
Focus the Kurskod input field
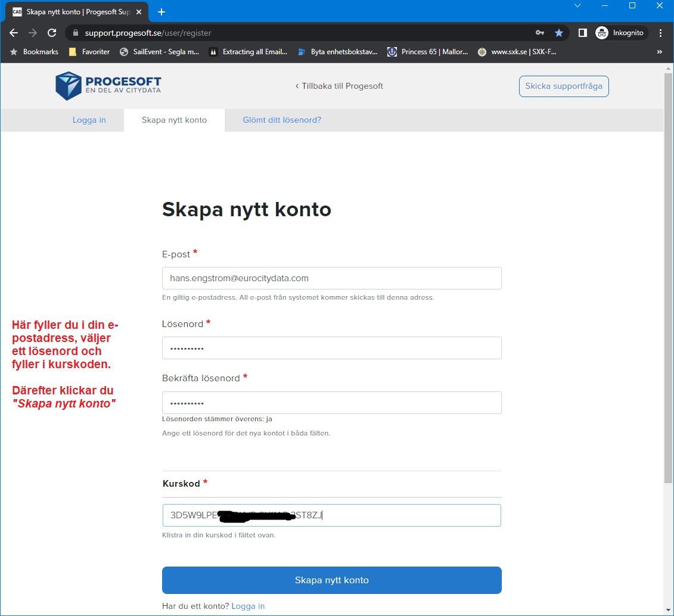coord(331,515)
